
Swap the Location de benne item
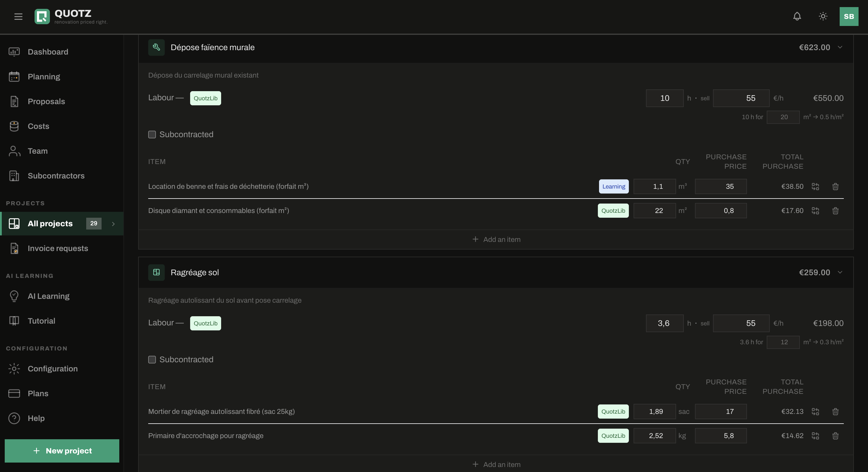[815, 186]
